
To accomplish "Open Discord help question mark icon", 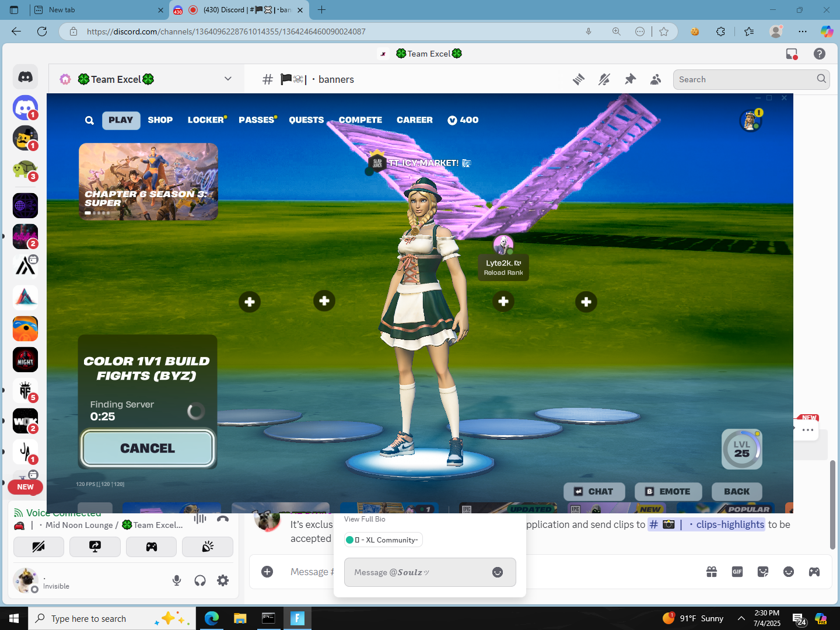I will (x=820, y=54).
